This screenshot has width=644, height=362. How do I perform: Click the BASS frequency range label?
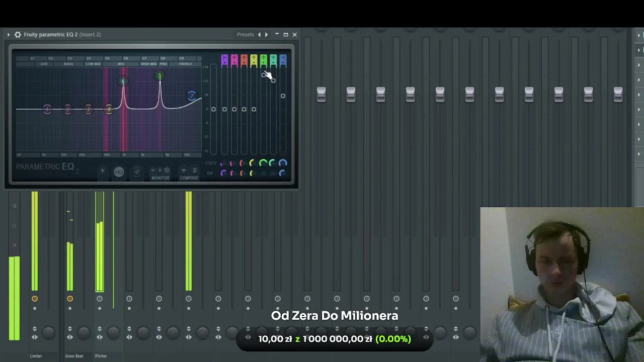tap(68, 64)
